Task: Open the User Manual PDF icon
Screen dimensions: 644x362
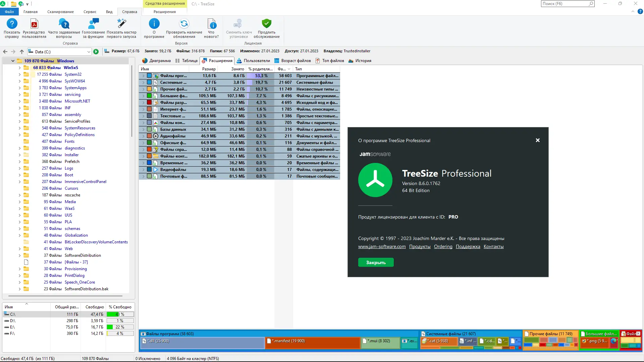Action: 34,24
